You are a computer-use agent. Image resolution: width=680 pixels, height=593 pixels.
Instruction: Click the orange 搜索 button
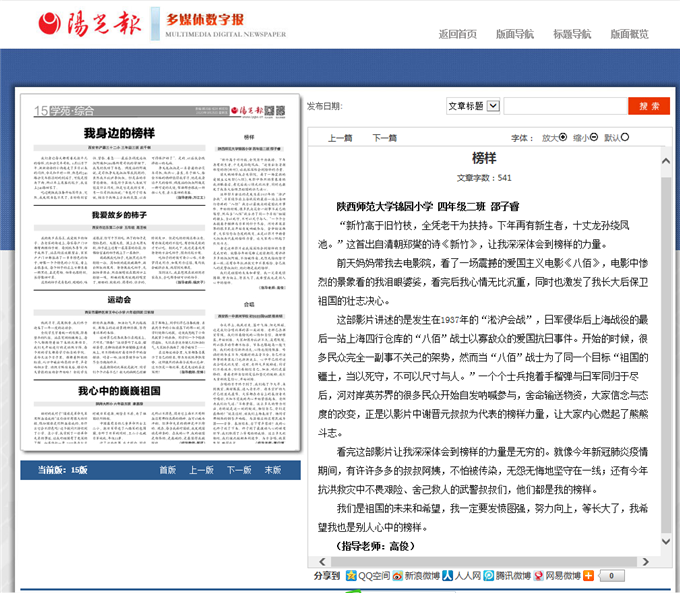pos(649,106)
